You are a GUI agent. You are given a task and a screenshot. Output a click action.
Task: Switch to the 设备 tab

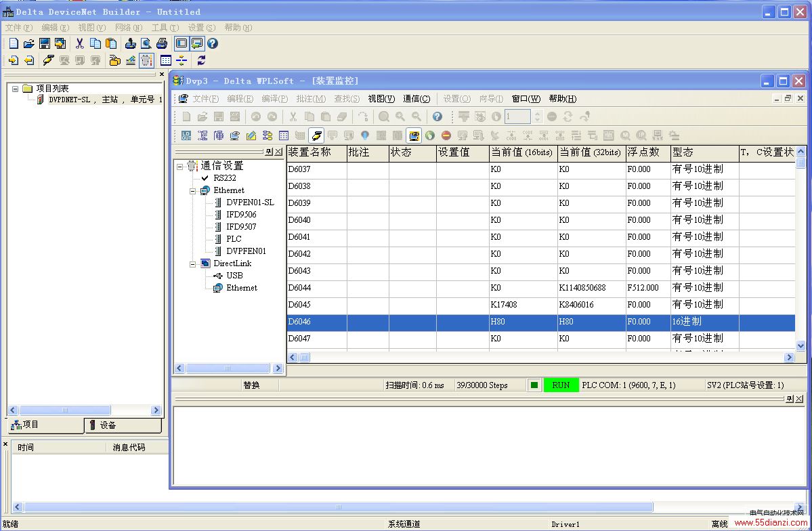(x=123, y=425)
